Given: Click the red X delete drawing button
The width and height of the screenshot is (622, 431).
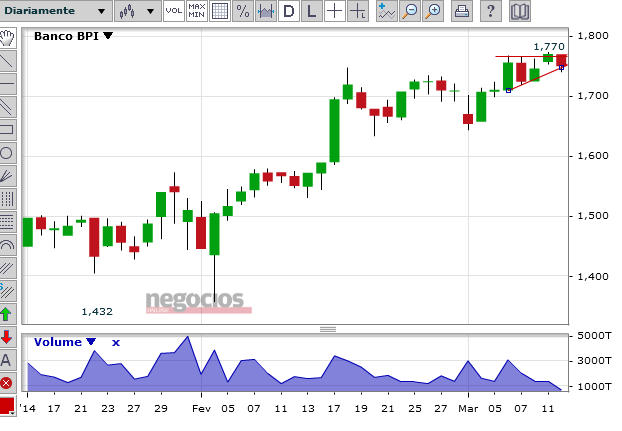Looking at the screenshot, I should 6,383.
